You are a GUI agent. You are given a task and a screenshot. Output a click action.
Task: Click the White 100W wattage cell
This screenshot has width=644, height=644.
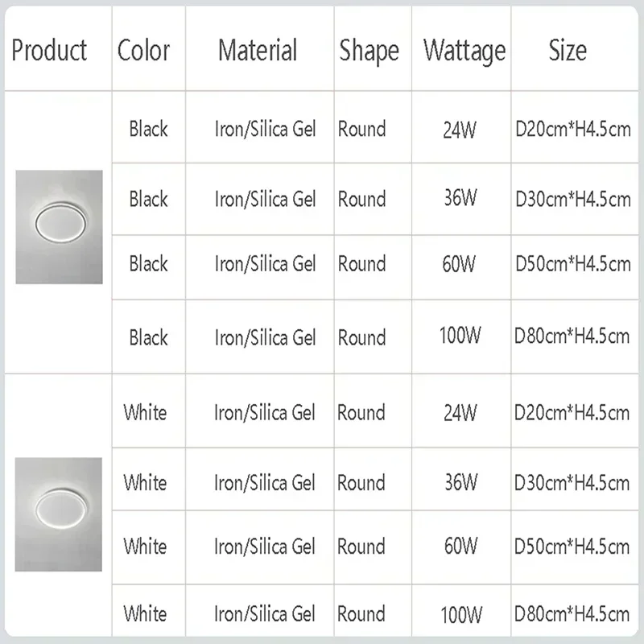pos(461,615)
